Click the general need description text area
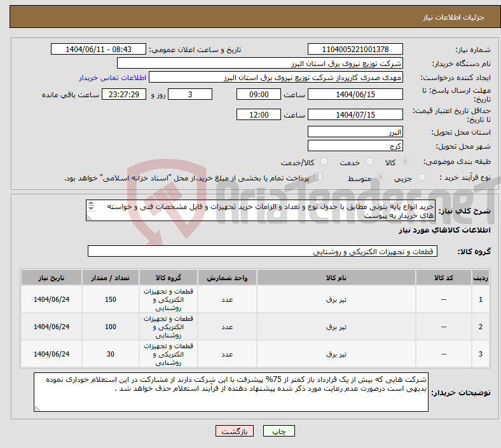Viewport: 501px width, 448px height. [261, 211]
